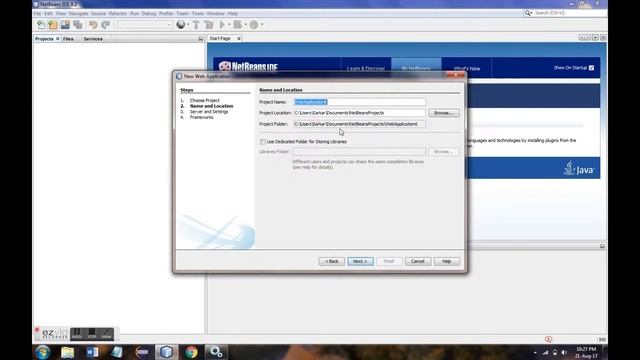This screenshot has height=360, width=640.
Task: Click the Profile Project toolbar icon
Action: [x=253, y=25]
